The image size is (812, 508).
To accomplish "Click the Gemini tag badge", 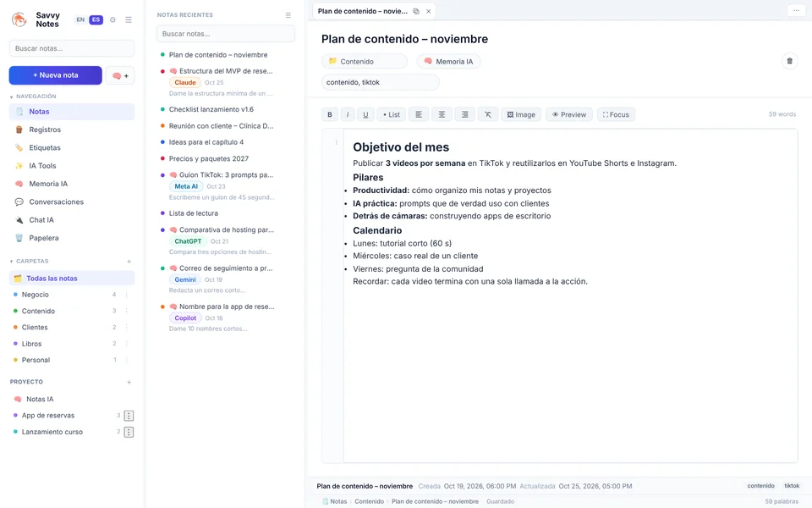I will 185,280.
